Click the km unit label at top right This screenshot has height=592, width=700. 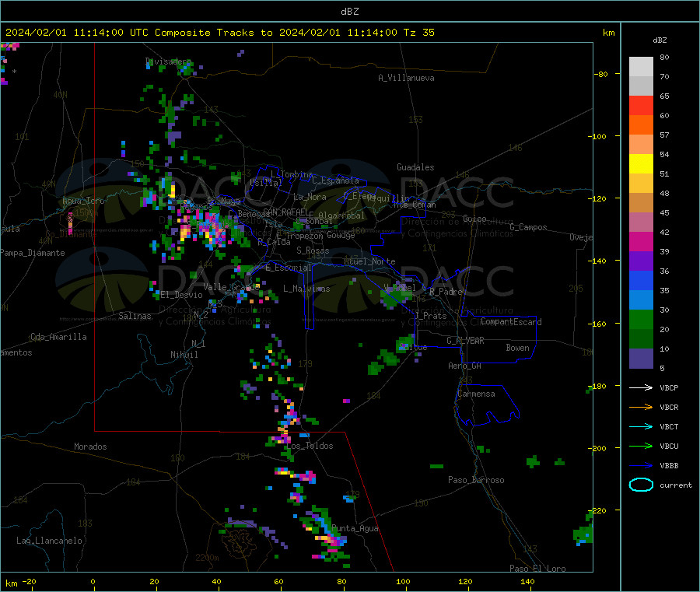pos(608,33)
